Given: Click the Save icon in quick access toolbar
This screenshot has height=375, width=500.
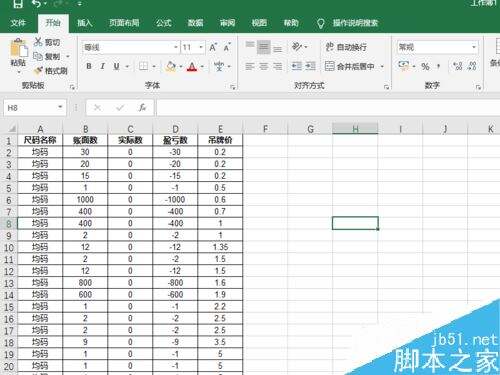Looking at the screenshot, I should pyautogui.click(x=18, y=4).
